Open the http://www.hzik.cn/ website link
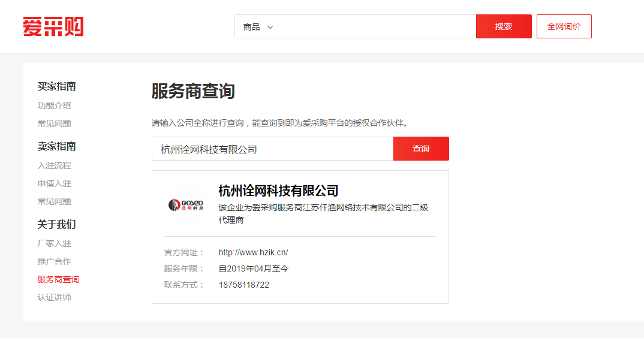 [x=253, y=252]
